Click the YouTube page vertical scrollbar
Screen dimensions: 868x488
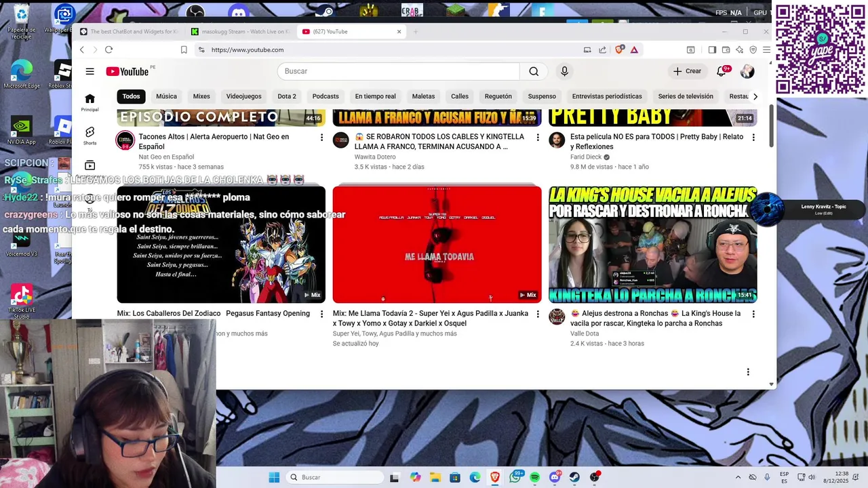(772, 127)
